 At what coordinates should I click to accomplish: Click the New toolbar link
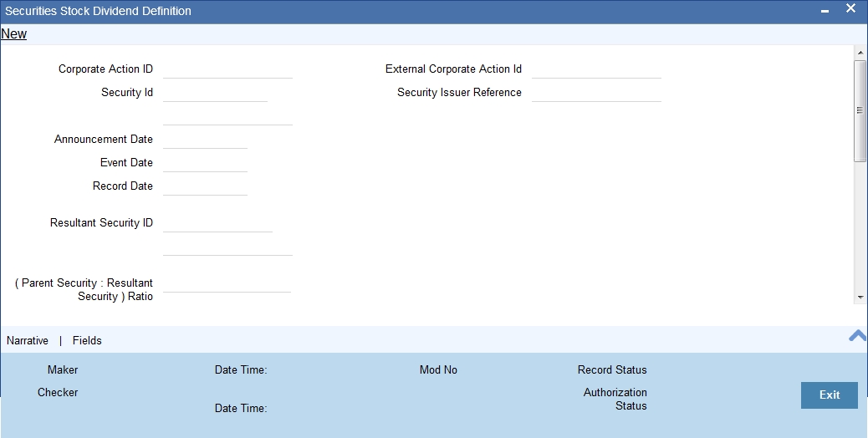click(14, 33)
